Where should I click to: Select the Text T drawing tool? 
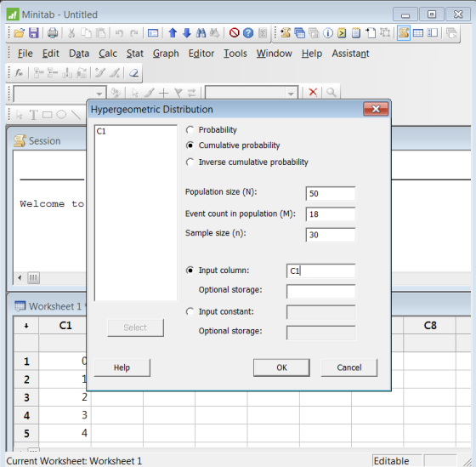click(33, 115)
